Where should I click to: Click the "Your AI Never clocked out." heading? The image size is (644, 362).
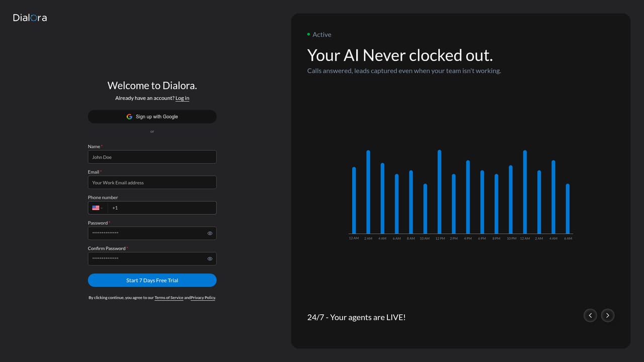point(400,55)
